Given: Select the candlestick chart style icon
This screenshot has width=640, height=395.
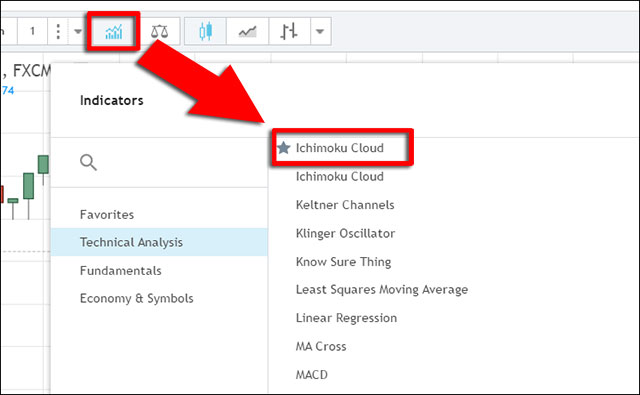Looking at the screenshot, I should [x=205, y=31].
